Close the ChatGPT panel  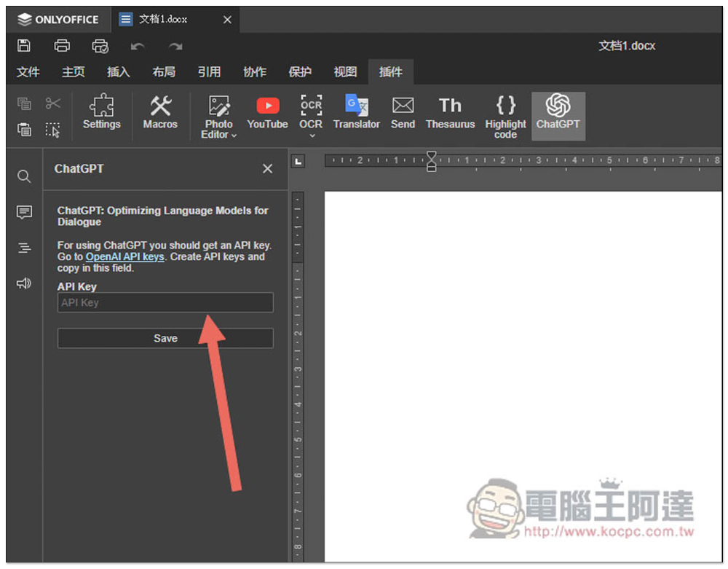tap(267, 168)
